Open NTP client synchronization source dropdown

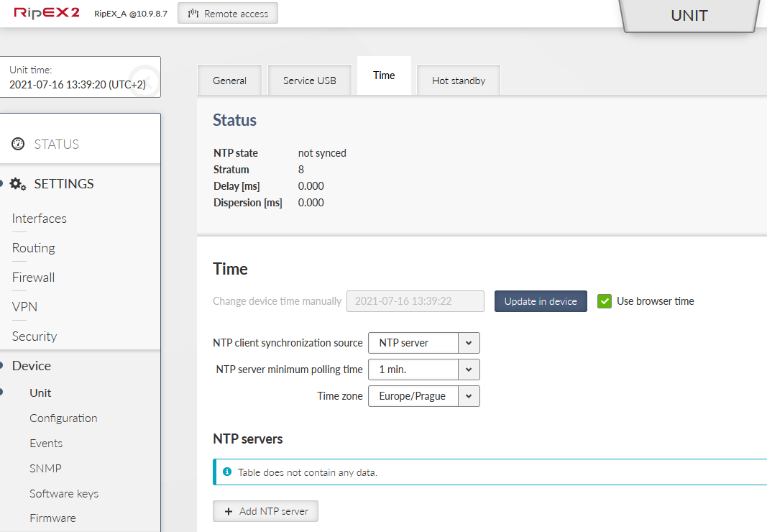point(423,343)
